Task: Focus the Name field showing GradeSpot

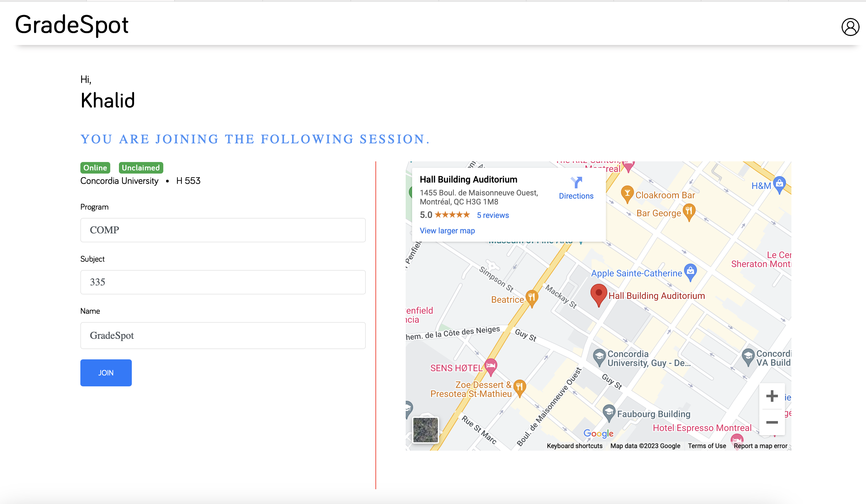Action: tap(223, 335)
